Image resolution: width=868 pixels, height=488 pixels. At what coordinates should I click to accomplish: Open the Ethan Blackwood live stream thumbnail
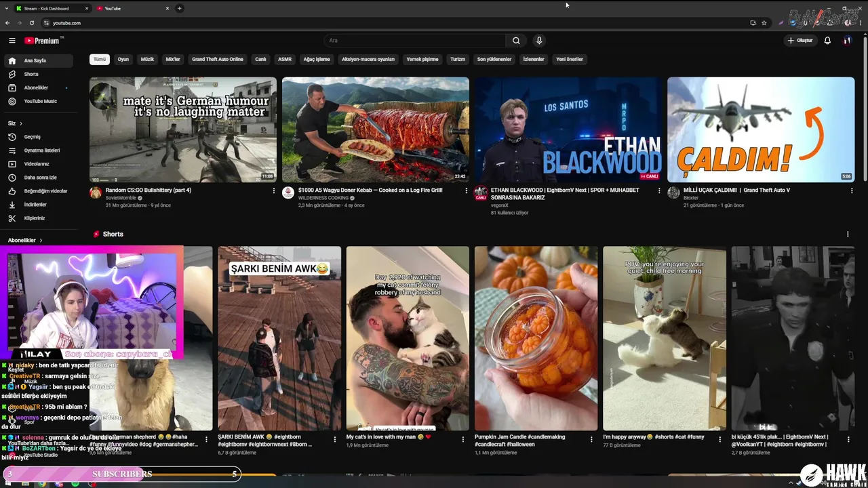568,129
